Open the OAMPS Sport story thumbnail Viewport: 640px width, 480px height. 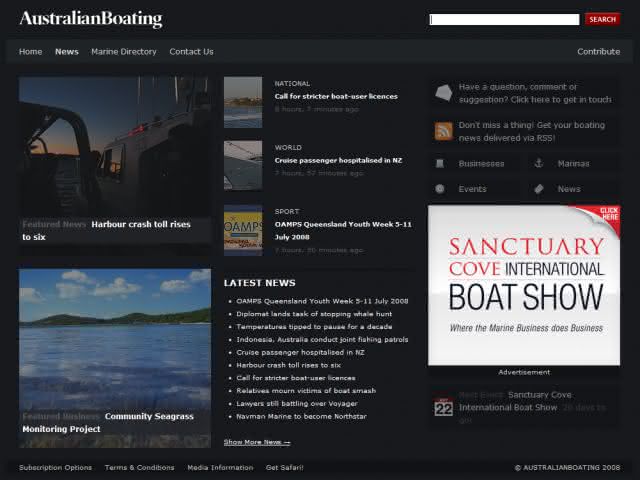243,231
